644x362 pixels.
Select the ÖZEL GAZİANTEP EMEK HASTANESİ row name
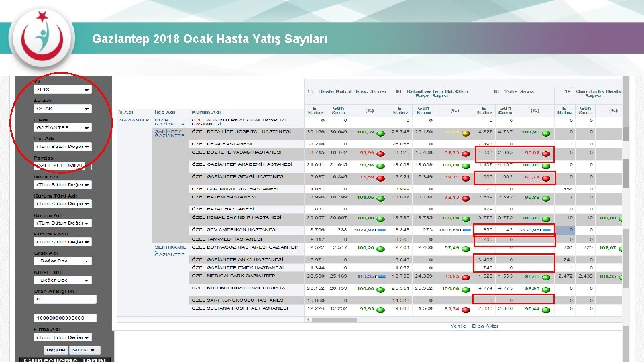click(237, 267)
